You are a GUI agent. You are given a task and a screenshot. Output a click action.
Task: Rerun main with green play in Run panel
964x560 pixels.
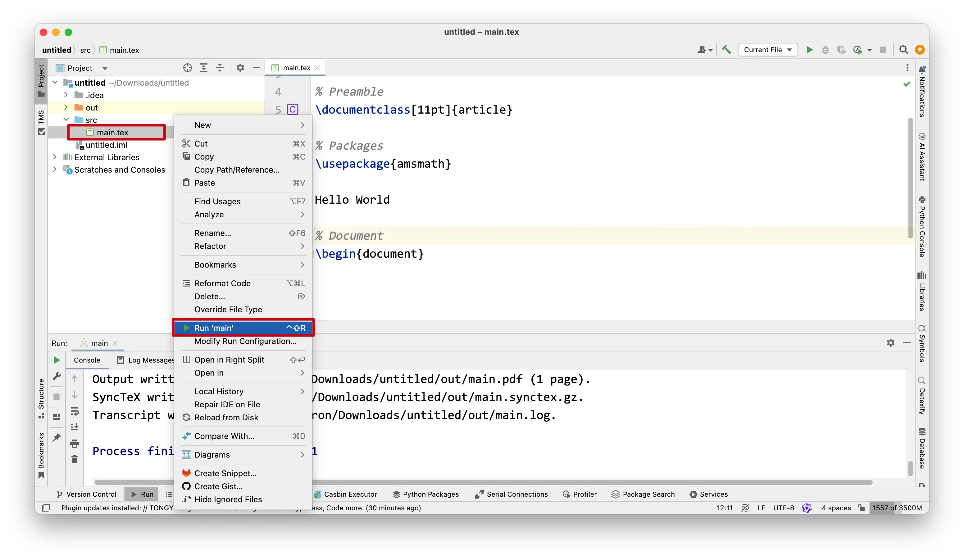57,360
